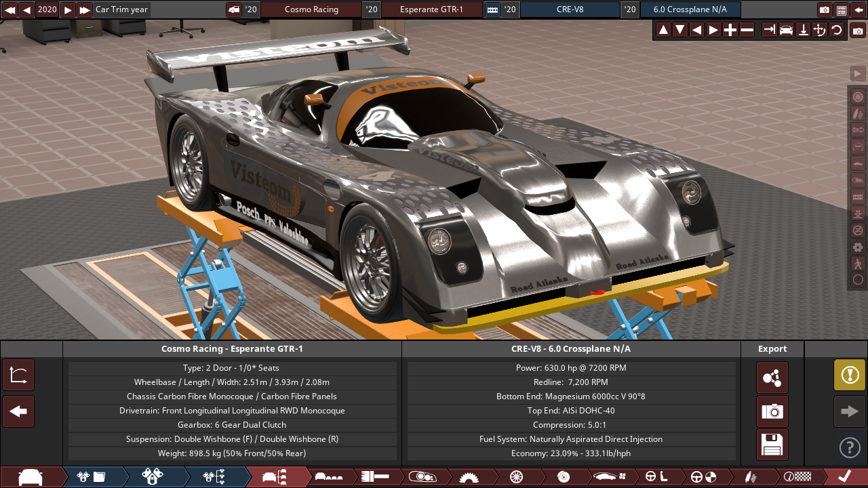Viewport: 868px width, 488px height.
Task: Open the wheels and tyres tab
Action: coord(515,477)
